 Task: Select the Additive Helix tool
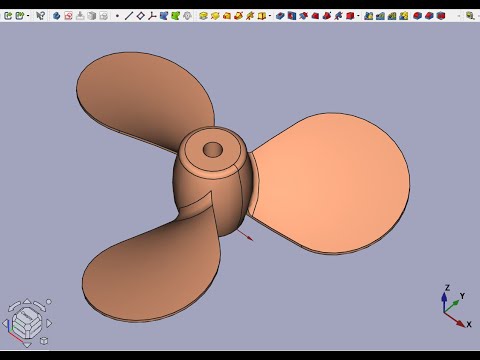coord(250,15)
